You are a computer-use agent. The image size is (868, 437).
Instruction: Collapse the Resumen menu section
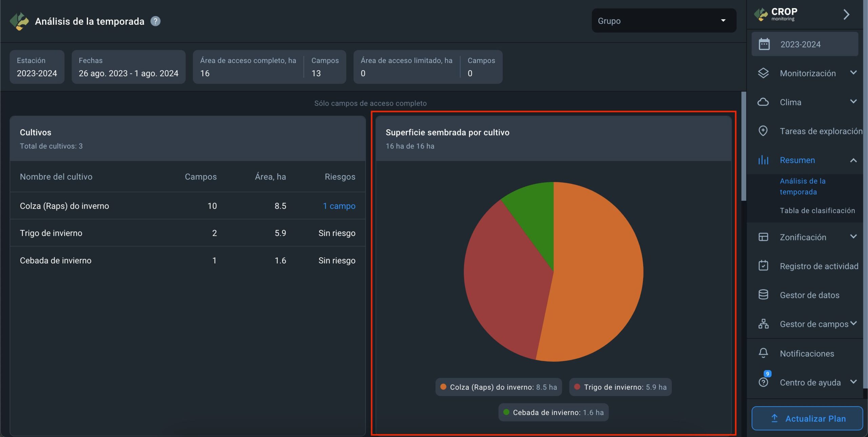pyautogui.click(x=853, y=160)
